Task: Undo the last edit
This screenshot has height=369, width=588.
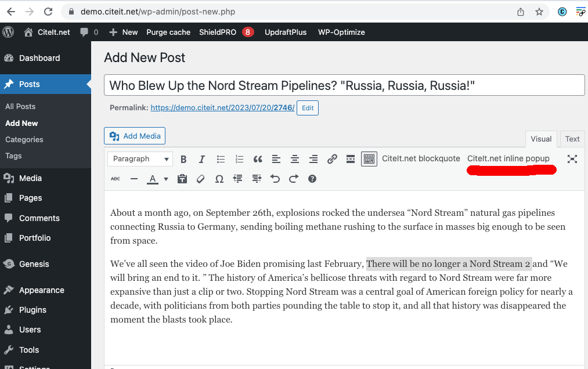Action: click(275, 179)
